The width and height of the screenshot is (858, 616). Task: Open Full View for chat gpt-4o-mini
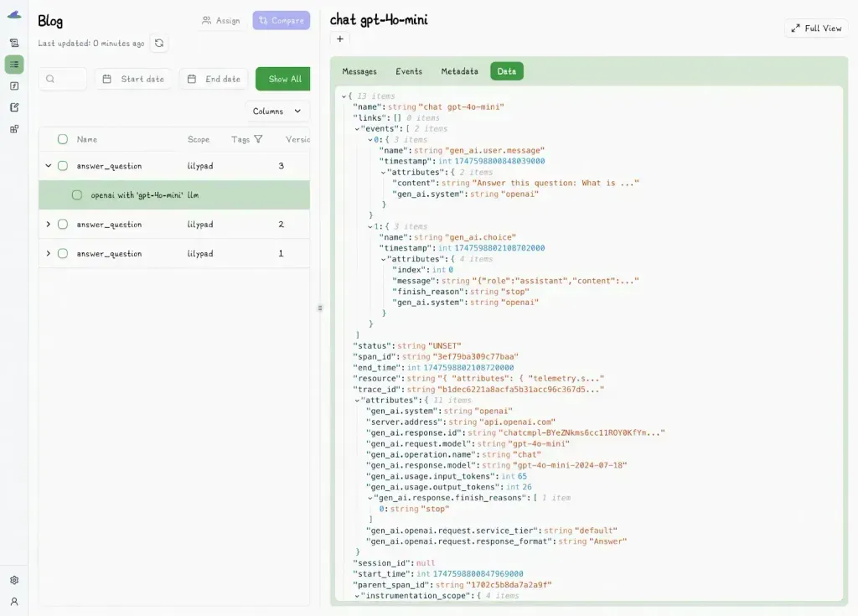tap(814, 28)
